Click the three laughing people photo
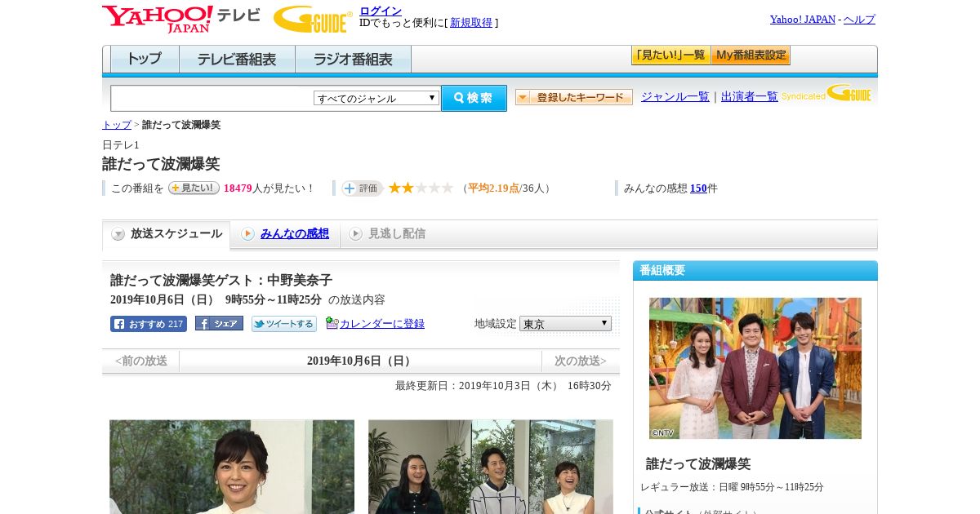Image resolution: width=980 pixels, height=514 pixels. (x=491, y=467)
